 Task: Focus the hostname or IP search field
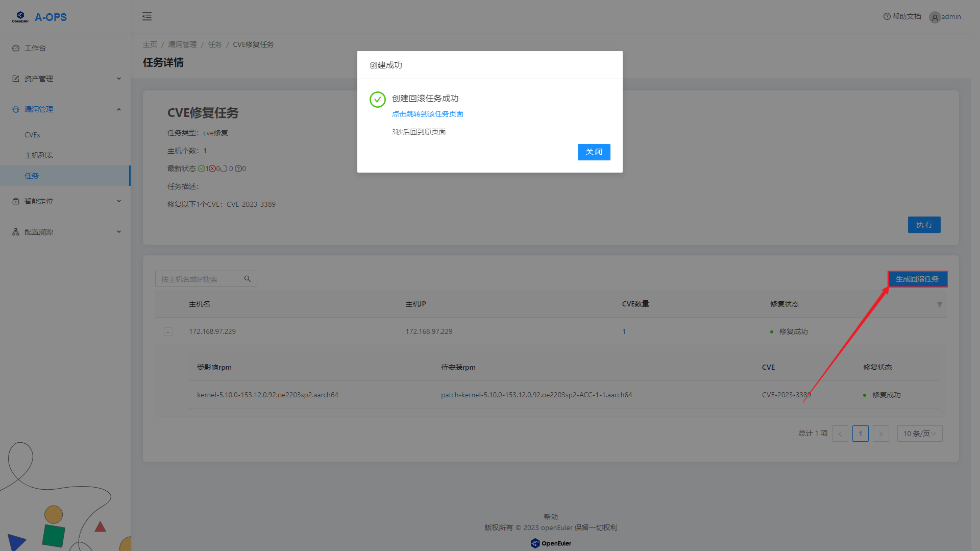point(199,279)
